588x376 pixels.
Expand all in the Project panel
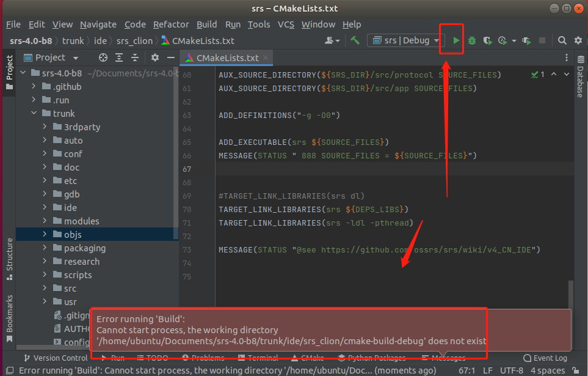click(x=119, y=57)
